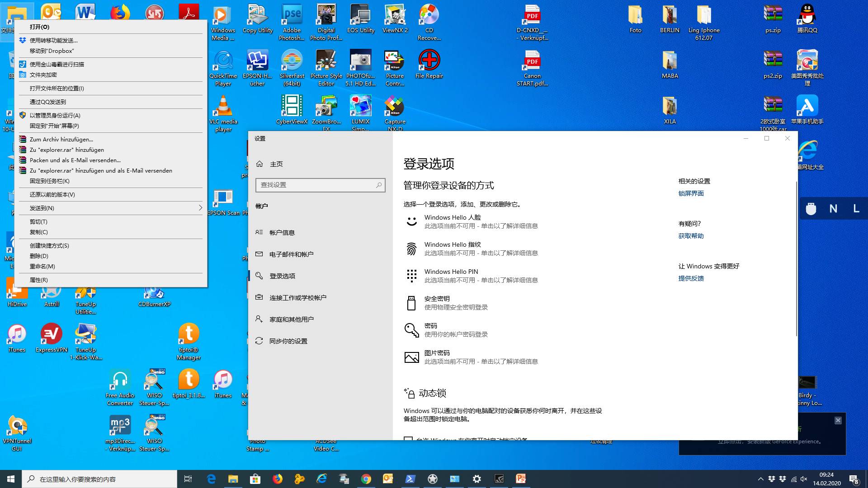Click the volume muted tray icon
Screen dimensions: 868x488
click(804, 479)
